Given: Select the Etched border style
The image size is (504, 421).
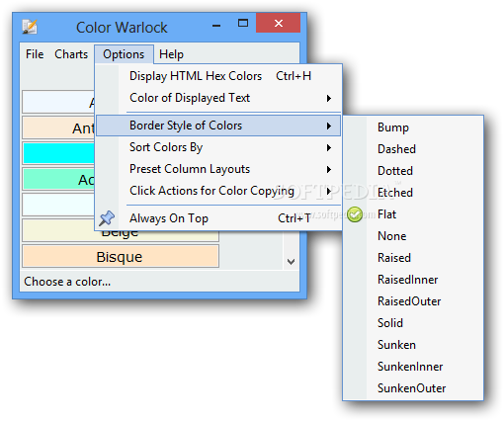Looking at the screenshot, I should [413, 193].
